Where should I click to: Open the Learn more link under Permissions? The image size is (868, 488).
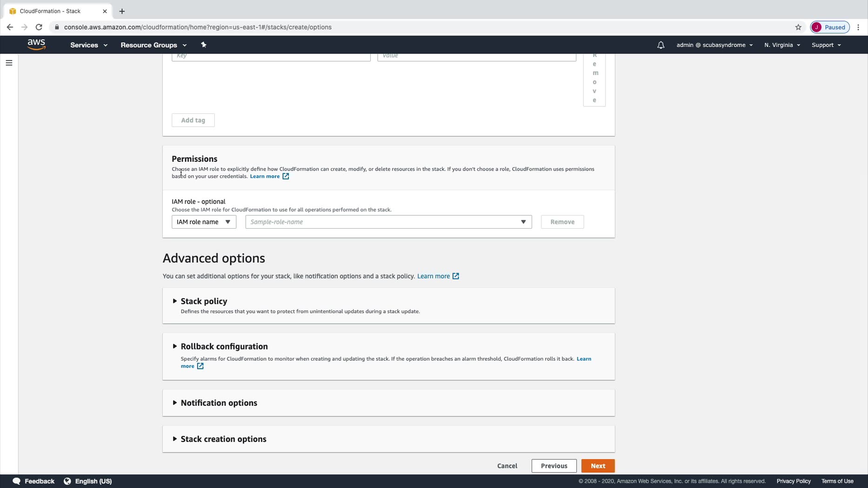click(265, 176)
